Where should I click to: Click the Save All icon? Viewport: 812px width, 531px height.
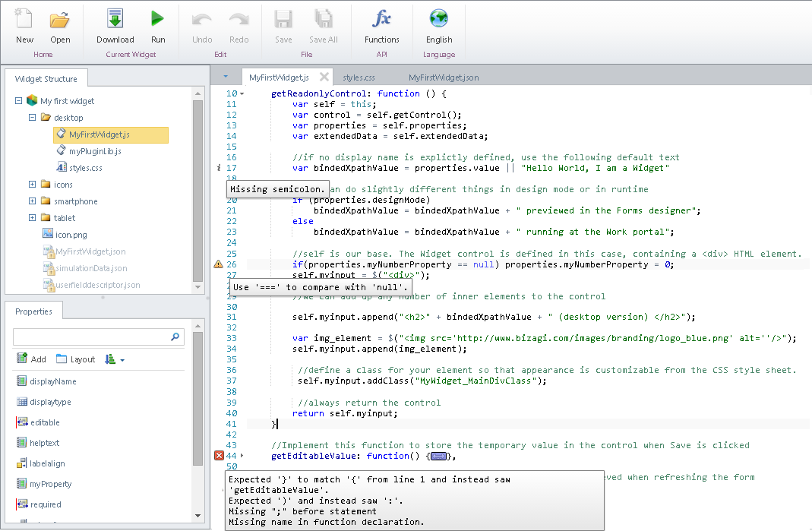click(x=324, y=19)
